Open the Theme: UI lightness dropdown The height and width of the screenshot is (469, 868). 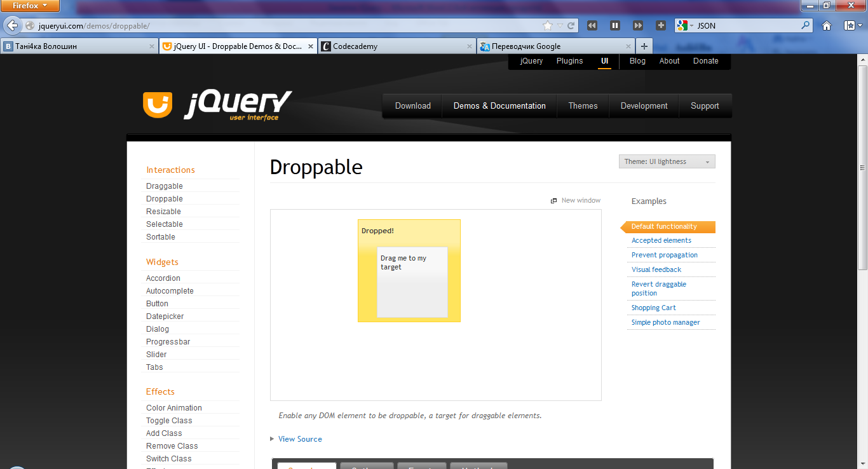tap(667, 161)
